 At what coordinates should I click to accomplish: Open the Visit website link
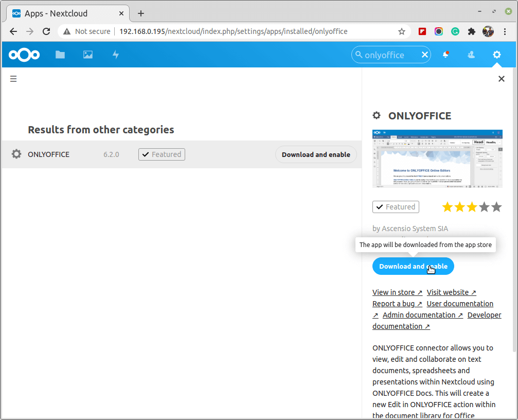(x=451, y=292)
